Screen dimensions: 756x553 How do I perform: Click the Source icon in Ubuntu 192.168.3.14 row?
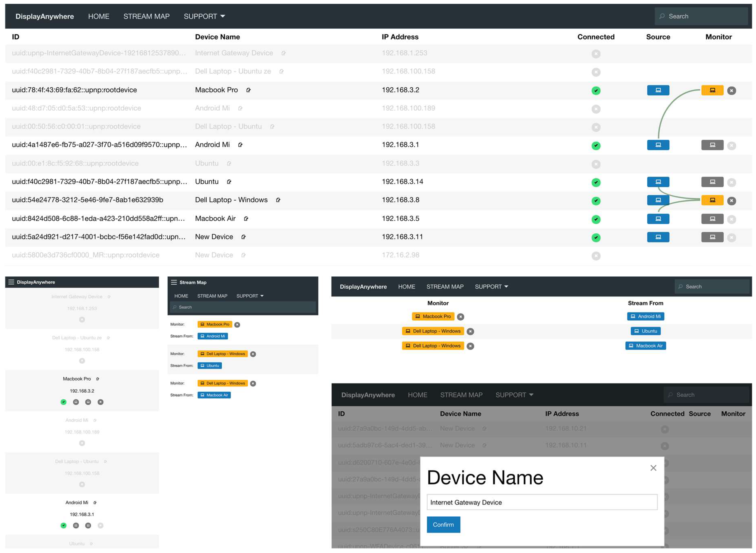click(658, 182)
